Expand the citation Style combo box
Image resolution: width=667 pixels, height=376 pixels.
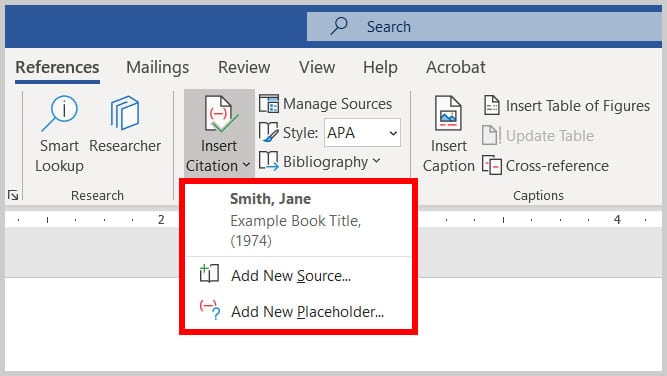tap(362, 133)
